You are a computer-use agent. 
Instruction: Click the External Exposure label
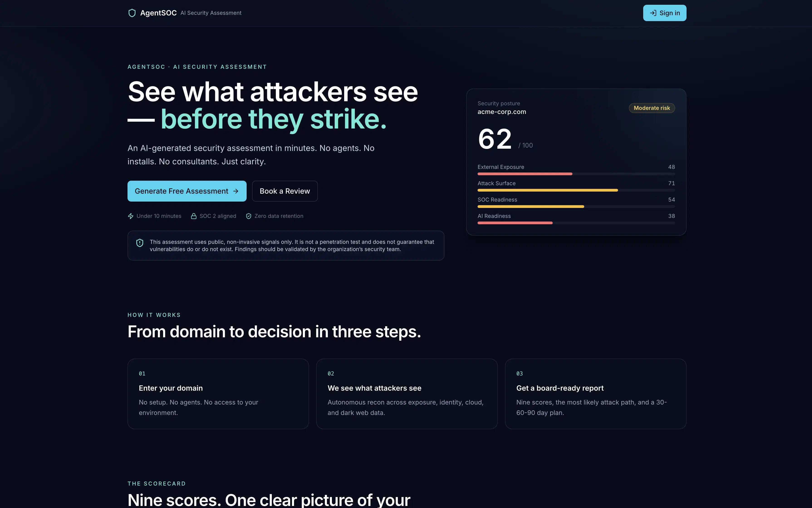[501, 167]
